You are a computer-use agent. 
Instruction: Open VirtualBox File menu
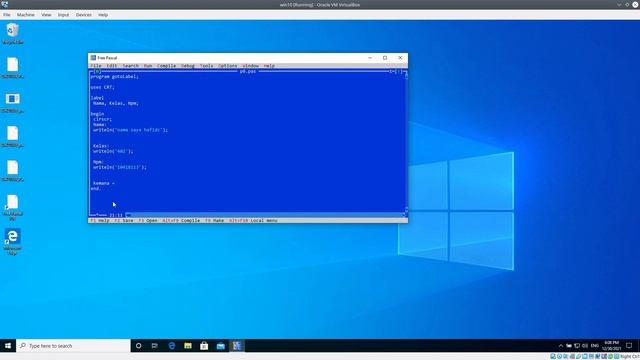point(7,15)
